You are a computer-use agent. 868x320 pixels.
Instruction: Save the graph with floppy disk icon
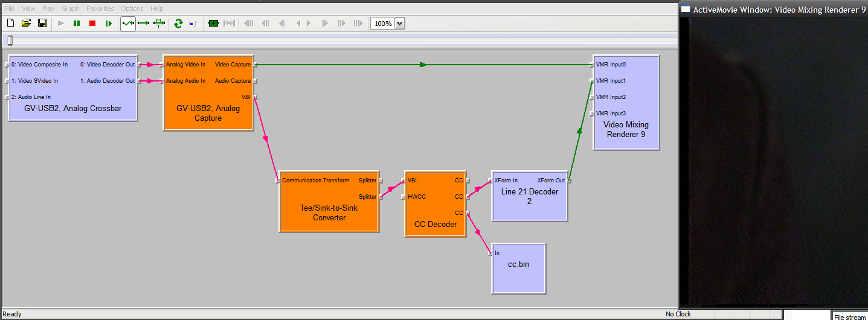pos(42,24)
